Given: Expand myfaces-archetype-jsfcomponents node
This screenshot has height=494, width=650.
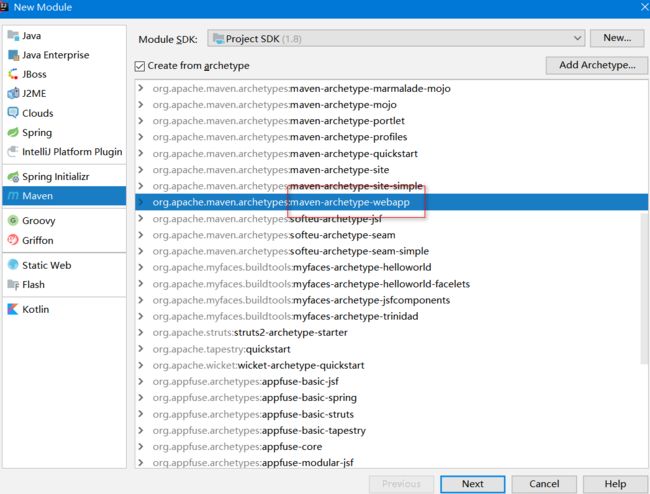Looking at the screenshot, I should point(141,300).
